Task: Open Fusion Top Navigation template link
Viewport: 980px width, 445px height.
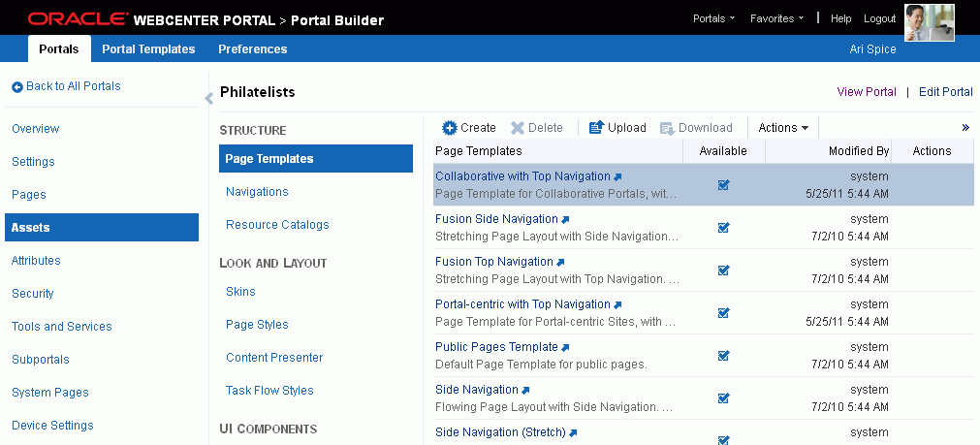Action: (x=493, y=261)
